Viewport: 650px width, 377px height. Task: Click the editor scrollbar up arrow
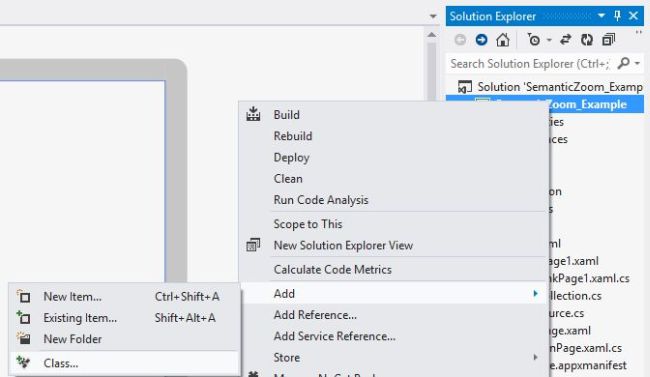432,35
